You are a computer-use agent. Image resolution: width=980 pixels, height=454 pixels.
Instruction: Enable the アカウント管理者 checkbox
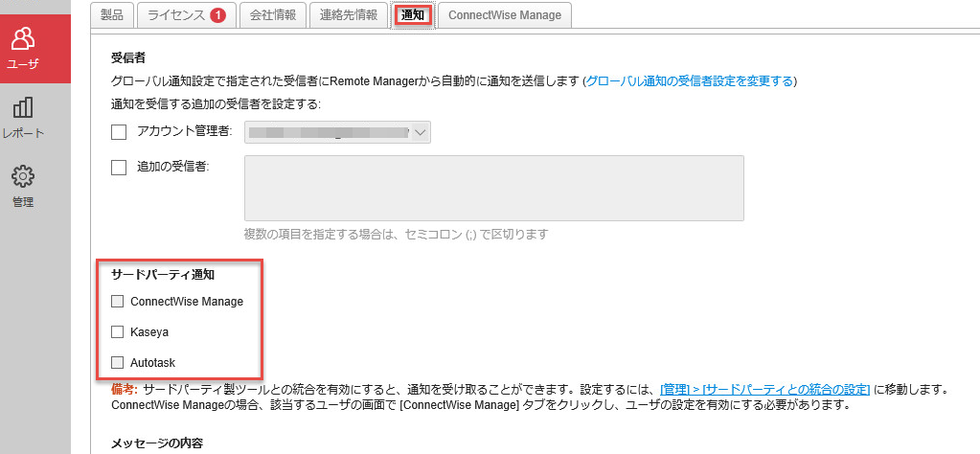[119, 132]
